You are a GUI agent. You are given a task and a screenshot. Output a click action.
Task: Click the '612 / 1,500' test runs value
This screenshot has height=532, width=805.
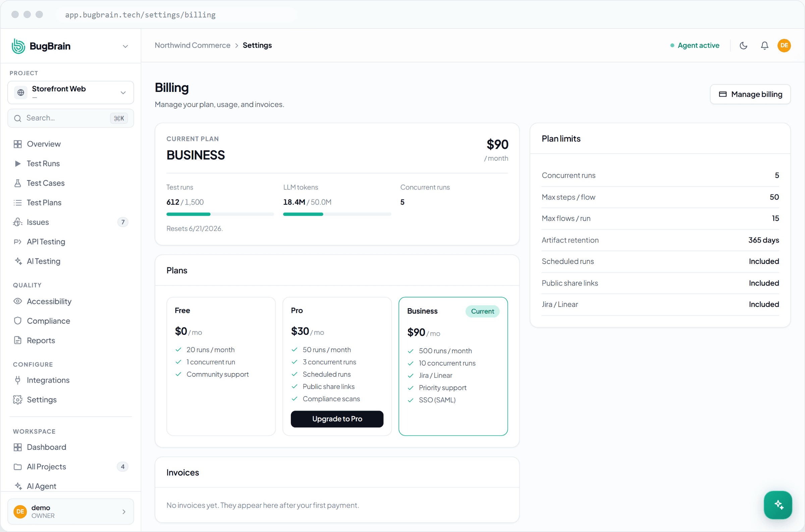pyautogui.click(x=185, y=202)
